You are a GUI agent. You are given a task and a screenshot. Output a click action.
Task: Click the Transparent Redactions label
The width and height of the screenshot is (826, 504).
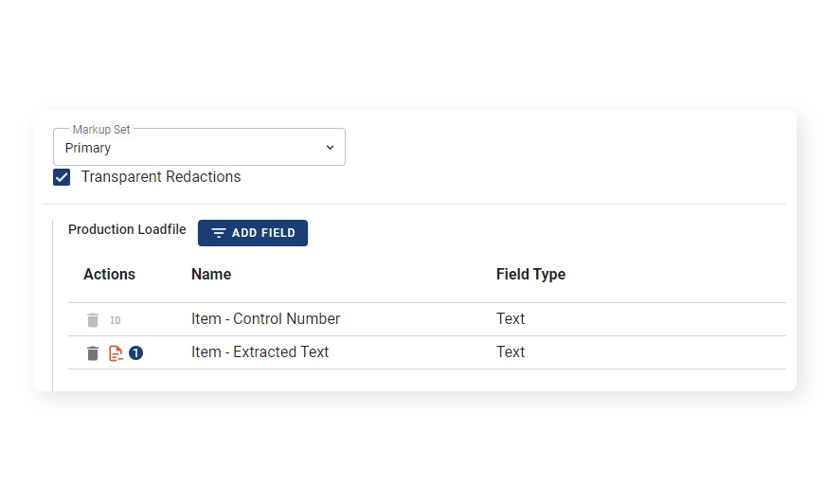161,177
